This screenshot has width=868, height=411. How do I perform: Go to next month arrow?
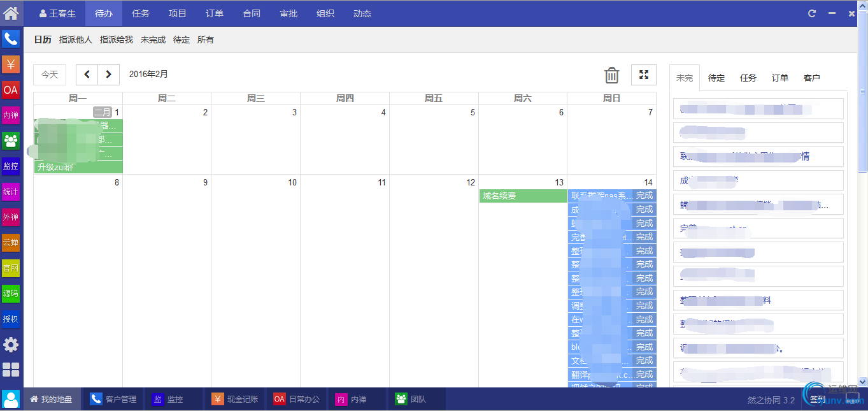click(x=109, y=75)
